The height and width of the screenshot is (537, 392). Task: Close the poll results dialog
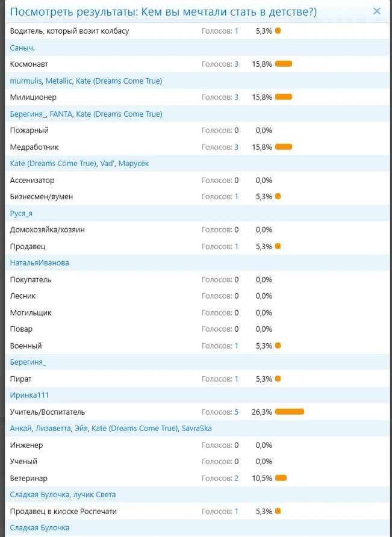pos(377,11)
